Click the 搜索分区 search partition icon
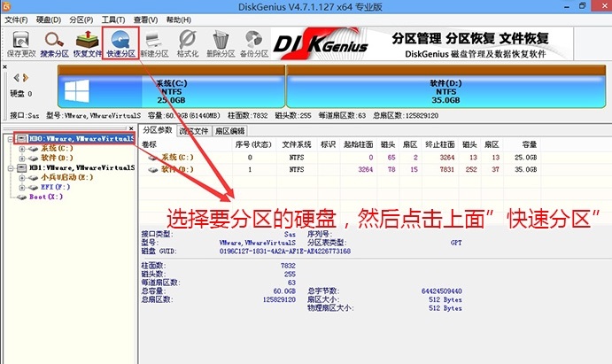 [x=54, y=43]
